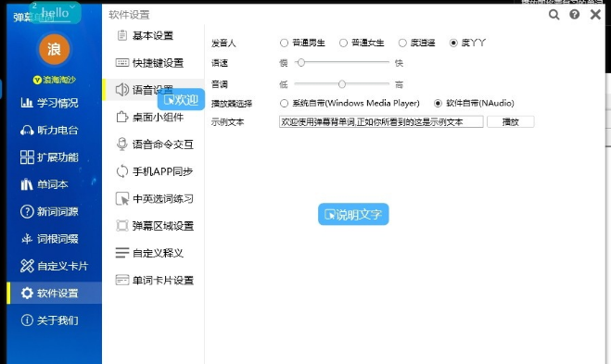Screen dimensions: 611x364
Task: Click the 弹幕区域设置 frame icon
Action: (x=122, y=226)
